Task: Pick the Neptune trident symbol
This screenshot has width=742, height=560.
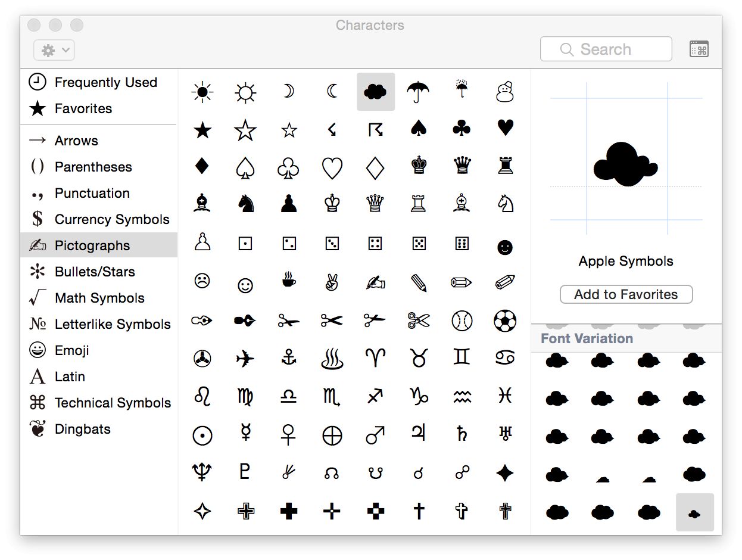Action: pyautogui.click(x=202, y=472)
